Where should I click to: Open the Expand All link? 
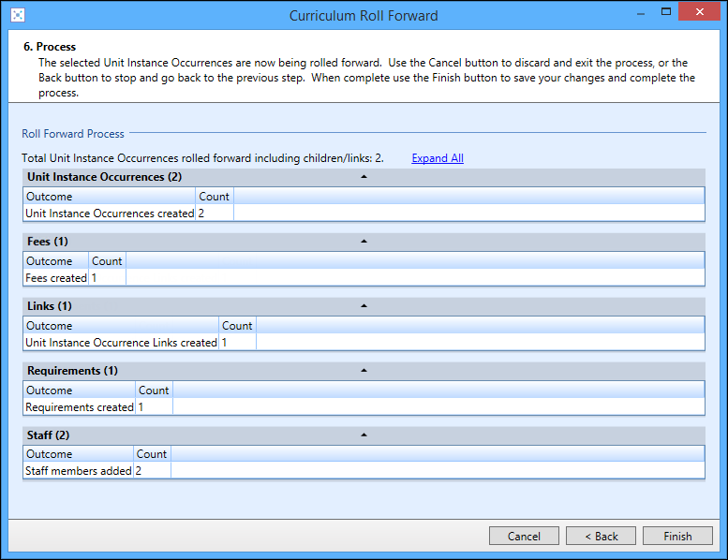click(x=438, y=158)
